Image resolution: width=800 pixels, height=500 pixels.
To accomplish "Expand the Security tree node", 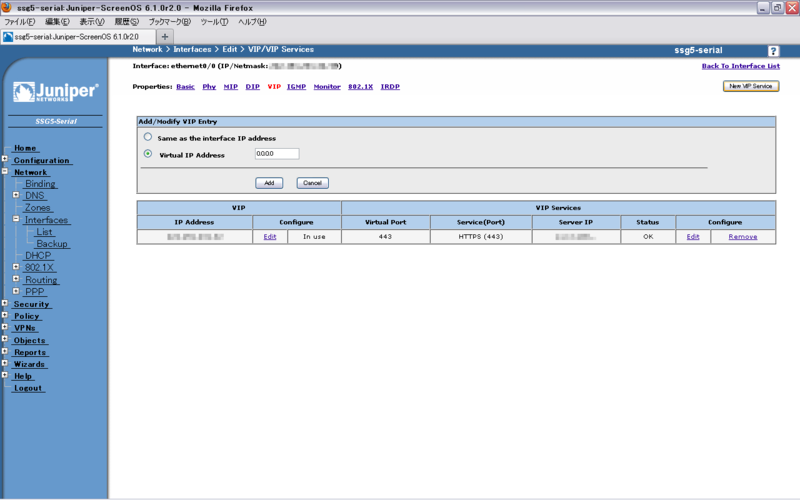I will (5, 303).
